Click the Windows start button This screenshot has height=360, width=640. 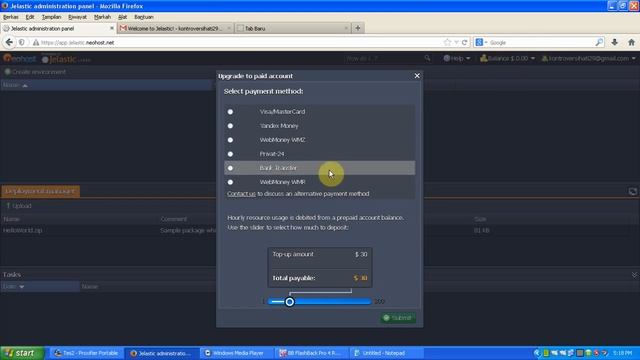tap(22, 353)
